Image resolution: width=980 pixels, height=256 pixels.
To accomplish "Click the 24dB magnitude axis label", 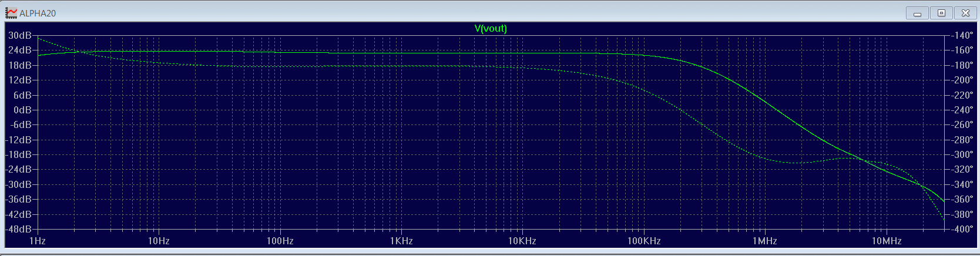I will pyautogui.click(x=20, y=50).
